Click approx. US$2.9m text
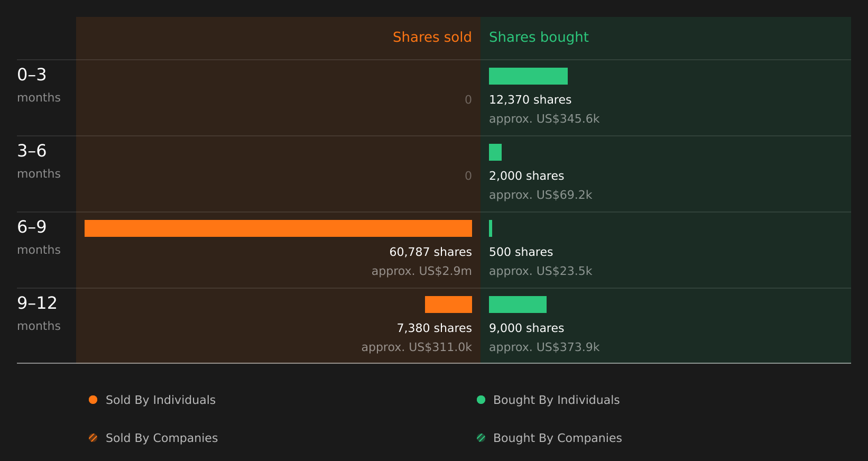This screenshot has height=461, width=868. [421, 271]
